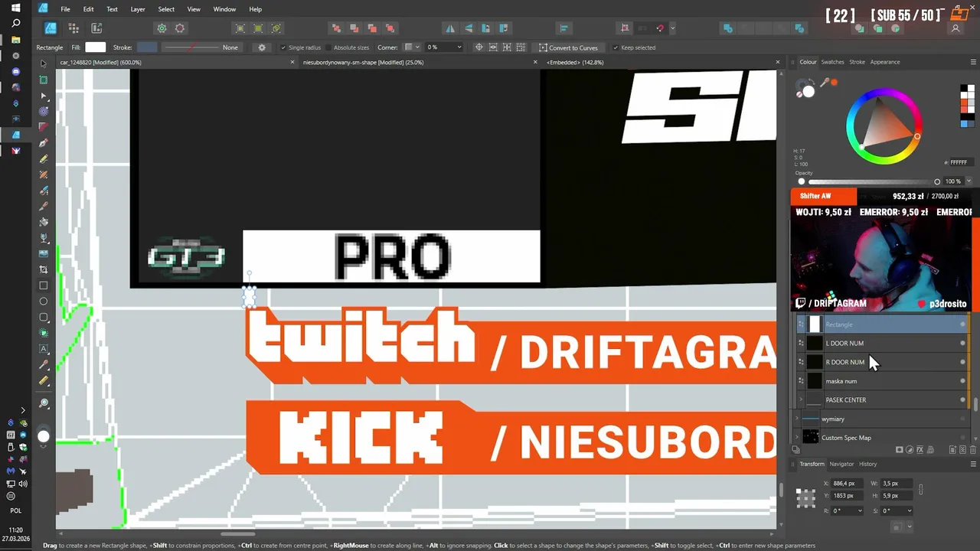
Task: Select the Pencil tool
Action: point(44,159)
